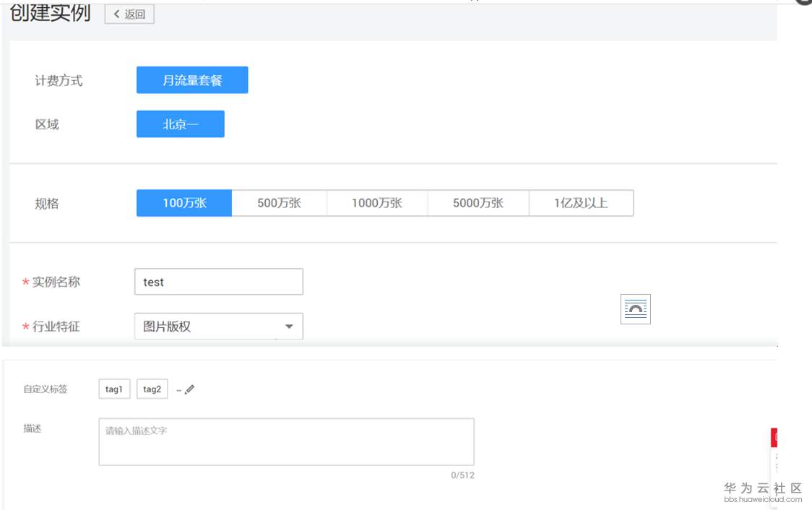Focus the 实例名称 text field
This screenshot has height=510, width=812.
click(x=218, y=282)
